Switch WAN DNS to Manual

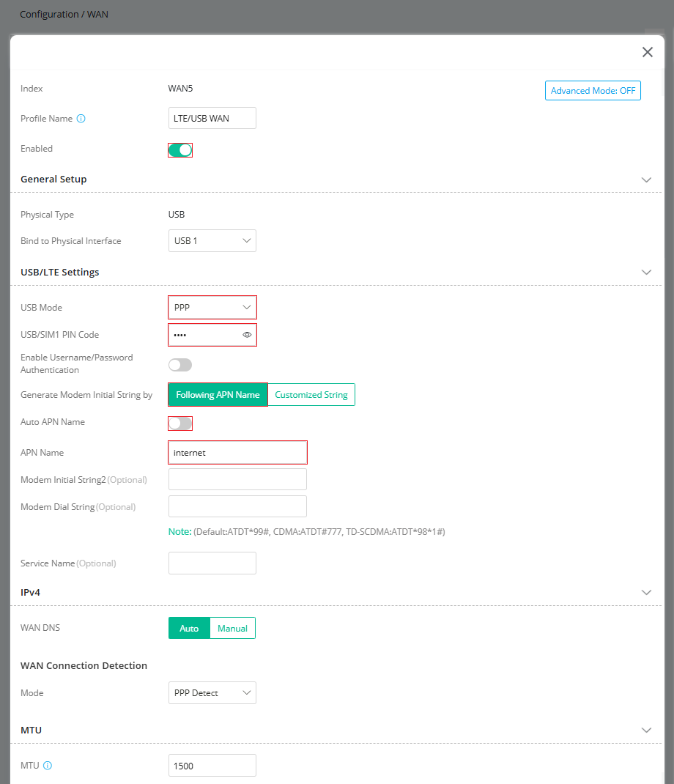232,629
